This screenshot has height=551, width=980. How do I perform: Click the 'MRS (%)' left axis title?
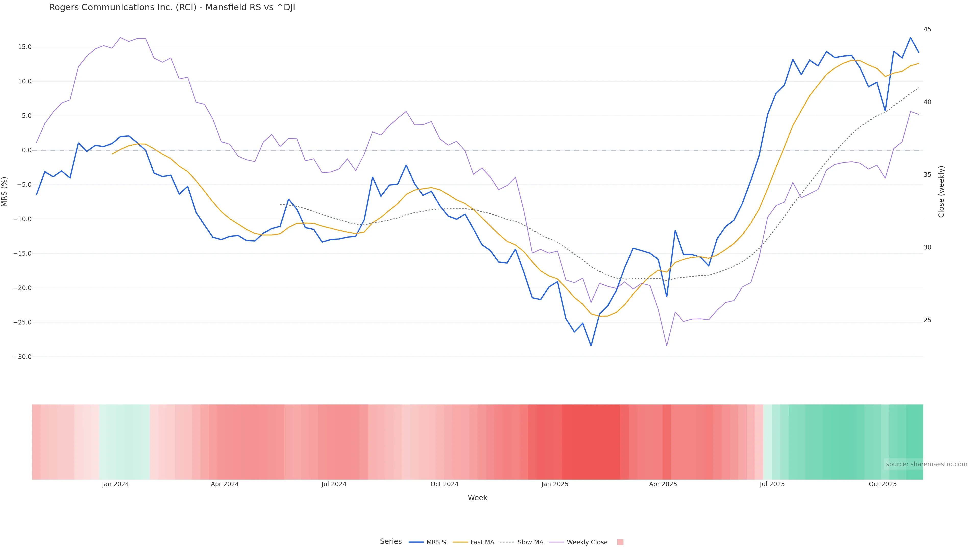[5, 192]
